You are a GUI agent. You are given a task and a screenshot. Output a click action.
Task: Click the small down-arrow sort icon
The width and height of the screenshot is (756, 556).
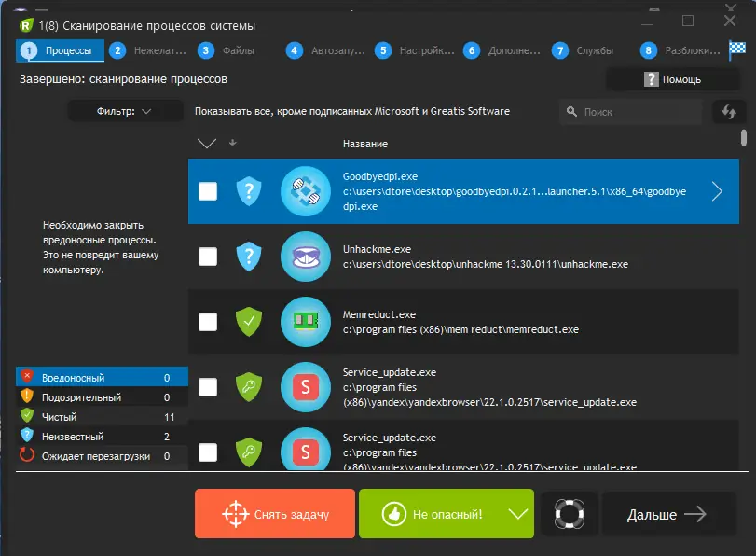tap(233, 143)
